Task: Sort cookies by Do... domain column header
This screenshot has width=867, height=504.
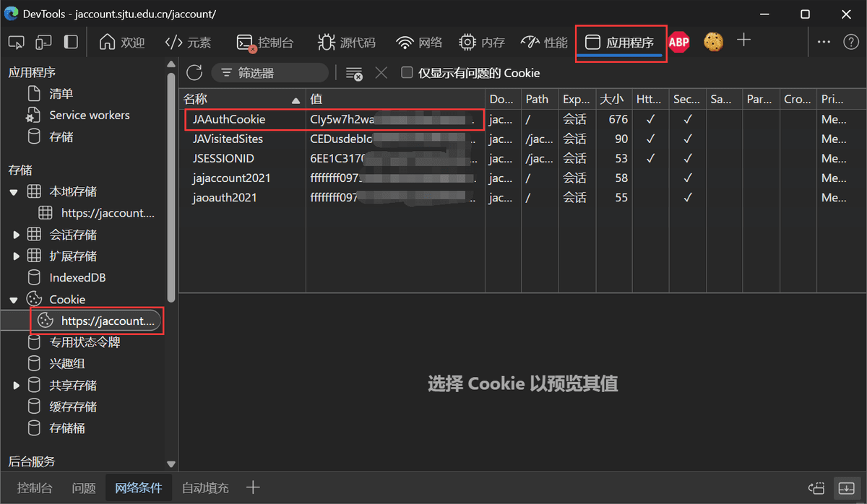Action: tap(504, 100)
